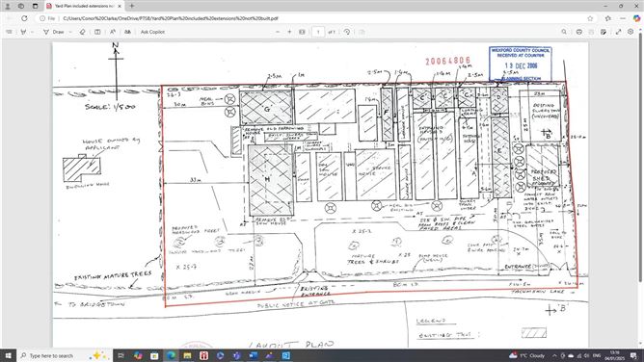The height and width of the screenshot is (362, 644).
Task: Zoom out of the PDF
Action: (x=278, y=32)
